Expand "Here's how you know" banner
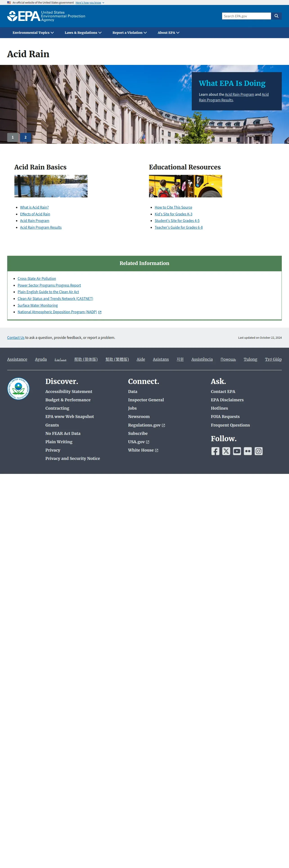Viewport: 289px width, 868px height. [x=90, y=2]
